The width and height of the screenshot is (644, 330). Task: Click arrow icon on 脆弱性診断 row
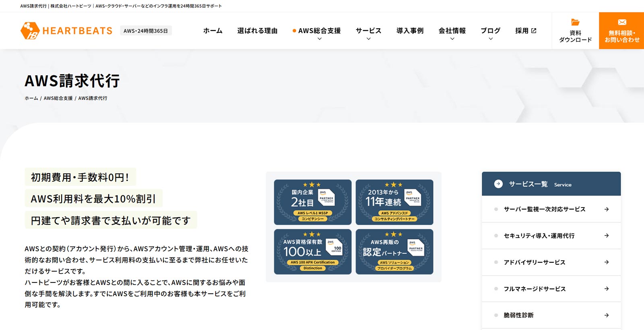point(607,315)
